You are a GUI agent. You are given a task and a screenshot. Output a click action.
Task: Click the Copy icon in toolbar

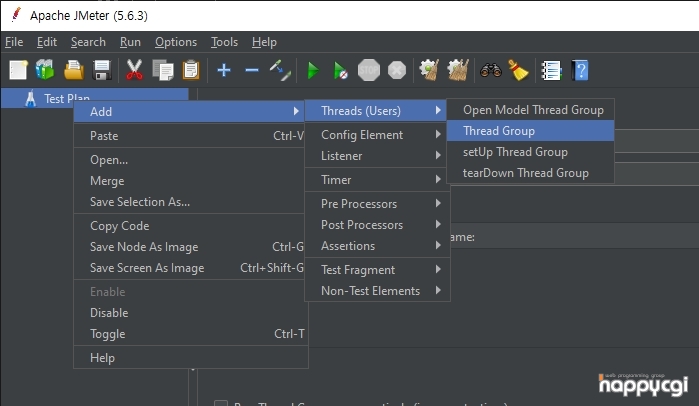coord(163,70)
